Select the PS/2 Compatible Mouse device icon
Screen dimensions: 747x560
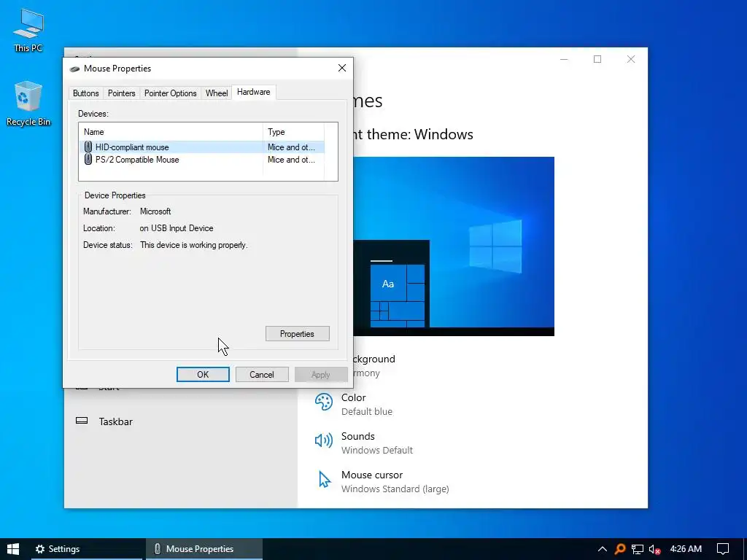88,159
